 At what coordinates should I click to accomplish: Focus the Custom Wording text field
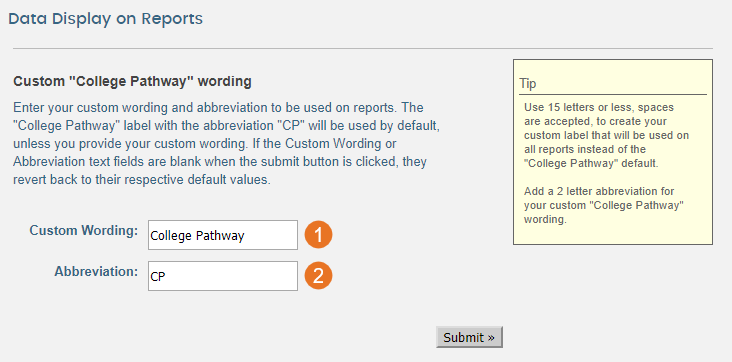(x=223, y=235)
